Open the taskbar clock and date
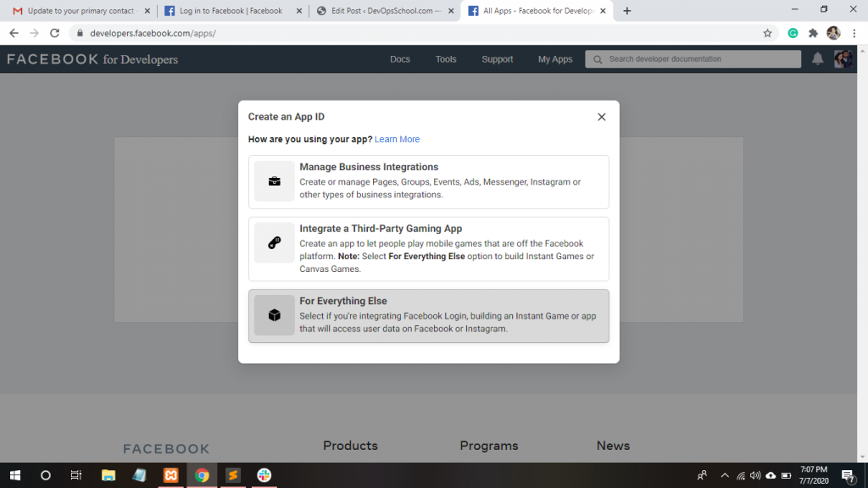Image resolution: width=868 pixels, height=488 pixels. click(814, 475)
